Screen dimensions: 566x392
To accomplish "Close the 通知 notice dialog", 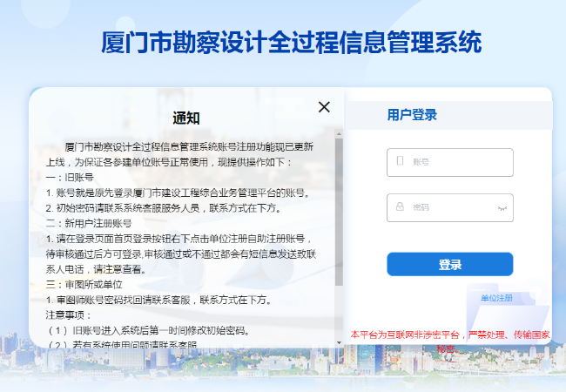I will pos(324,107).
